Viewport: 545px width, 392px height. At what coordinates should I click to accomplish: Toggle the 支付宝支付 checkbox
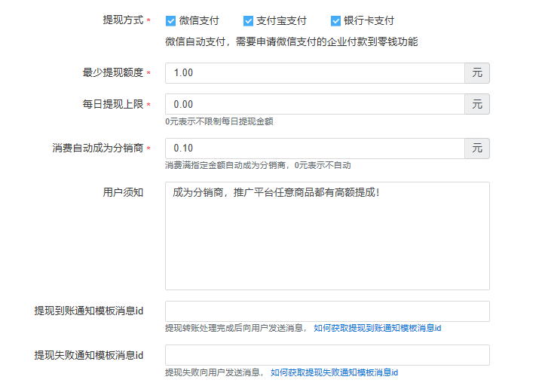pyautogui.click(x=249, y=21)
